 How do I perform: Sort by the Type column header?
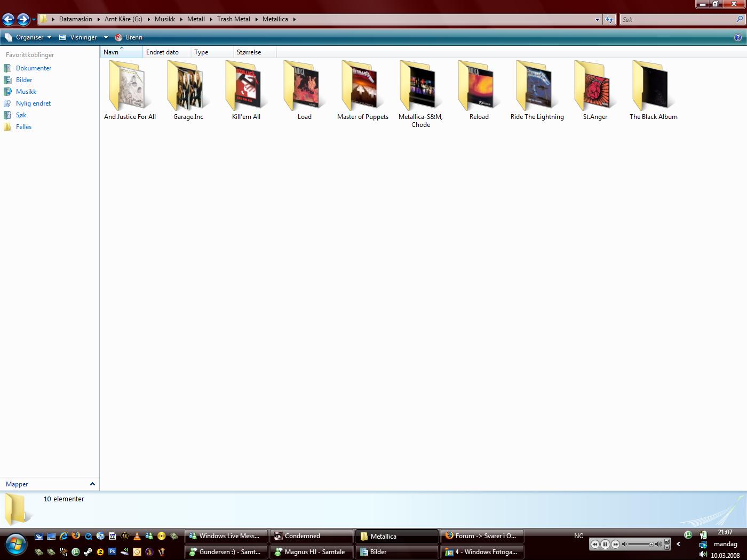coord(212,52)
